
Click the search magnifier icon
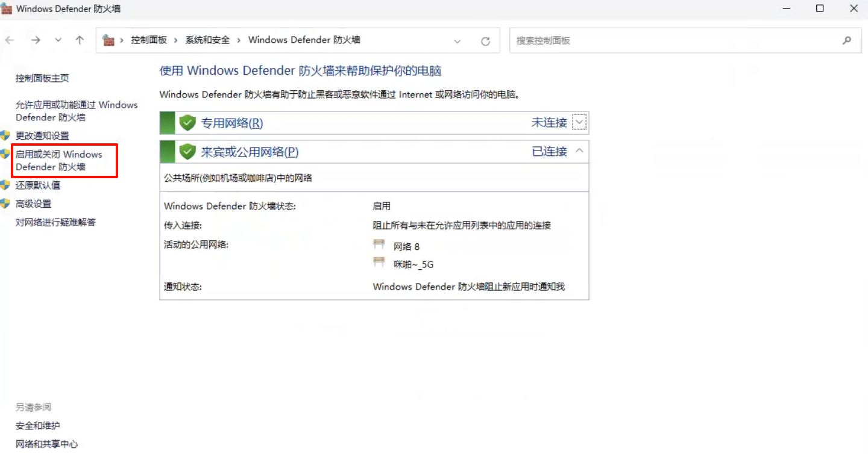pyautogui.click(x=847, y=40)
